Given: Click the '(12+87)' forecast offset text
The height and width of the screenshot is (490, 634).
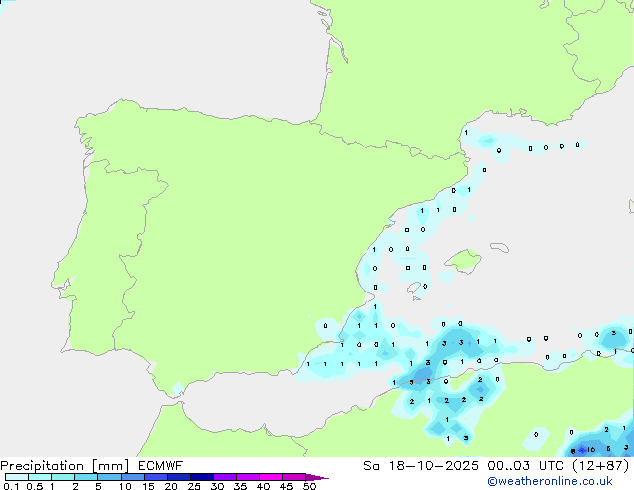Looking at the screenshot, I should click(x=601, y=466).
